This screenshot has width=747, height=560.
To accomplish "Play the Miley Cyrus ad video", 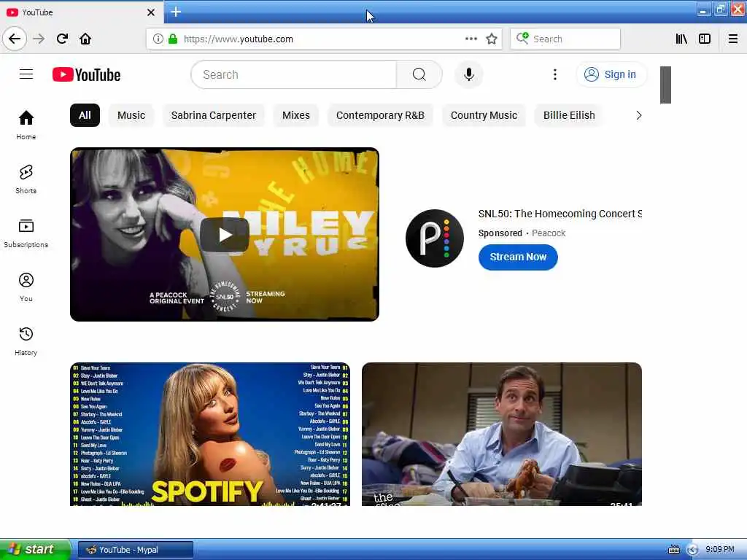I will (x=225, y=234).
